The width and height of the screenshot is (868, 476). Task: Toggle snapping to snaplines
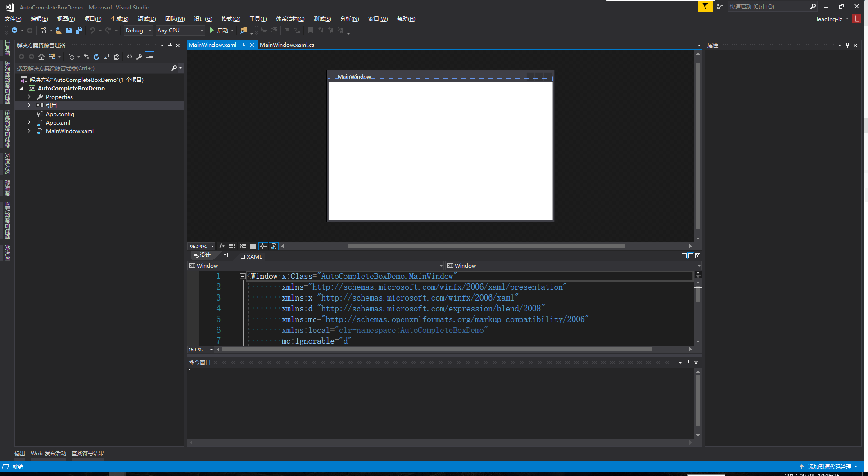click(263, 246)
